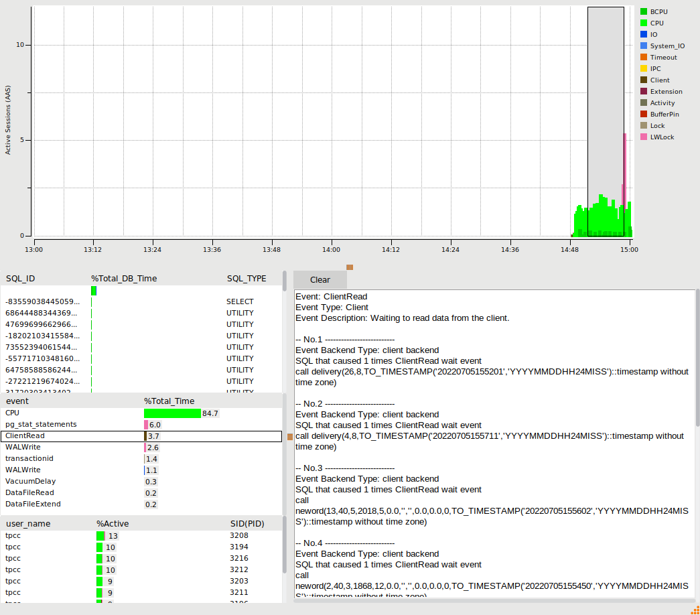Select tpcc session with PID 3194
This screenshot has height=615, width=700.
(x=141, y=547)
